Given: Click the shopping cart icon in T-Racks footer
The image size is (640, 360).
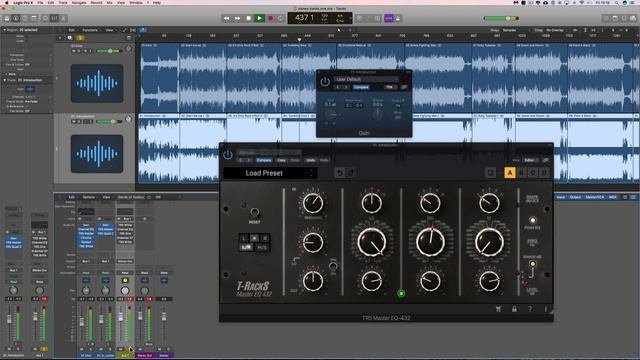Looking at the screenshot, I should pyautogui.click(x=498, y=309).
